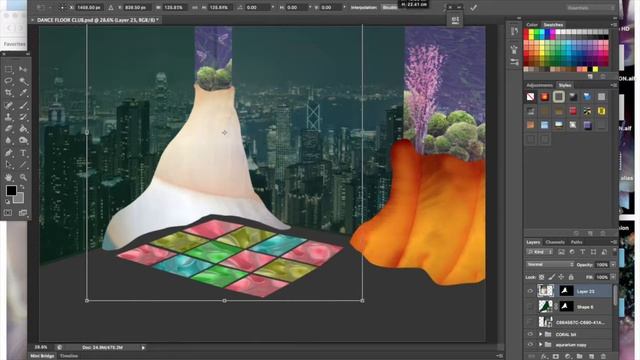Select the Healing Brush tool
Screen dimensions: 640x360
point(8,105)
